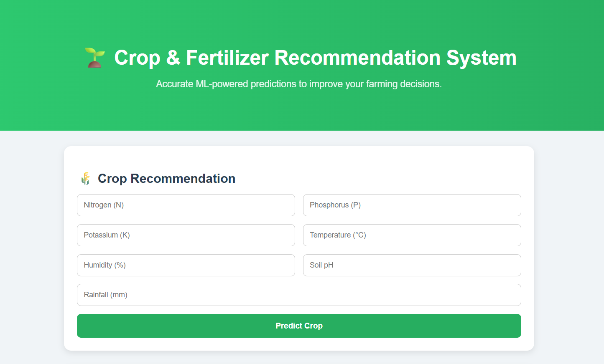Click the Crop & Fertilizer Recommendation System title
Image resolution: width=604 pixels, height=364 pixels.
315,58
